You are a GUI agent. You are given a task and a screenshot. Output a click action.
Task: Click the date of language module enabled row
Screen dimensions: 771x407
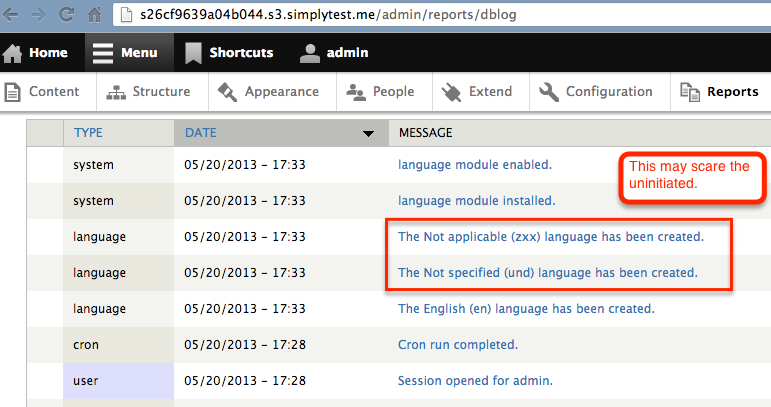(245, 165)
